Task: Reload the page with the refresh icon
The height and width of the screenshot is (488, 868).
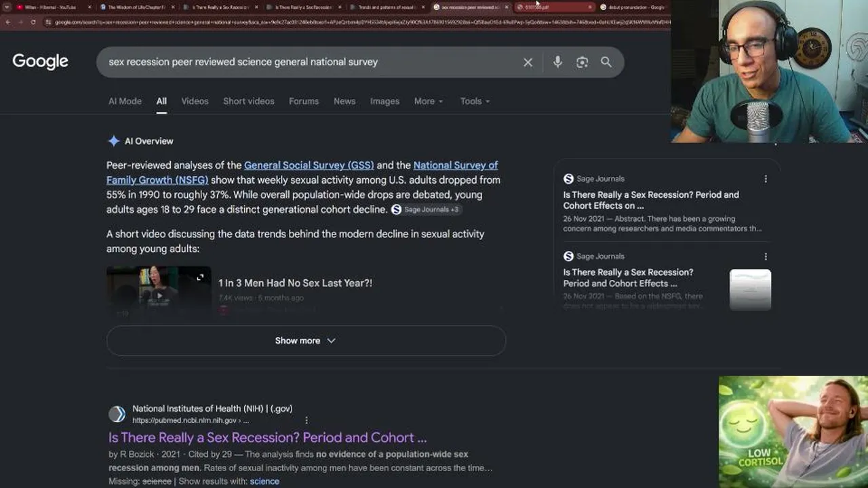Action: 33,22
